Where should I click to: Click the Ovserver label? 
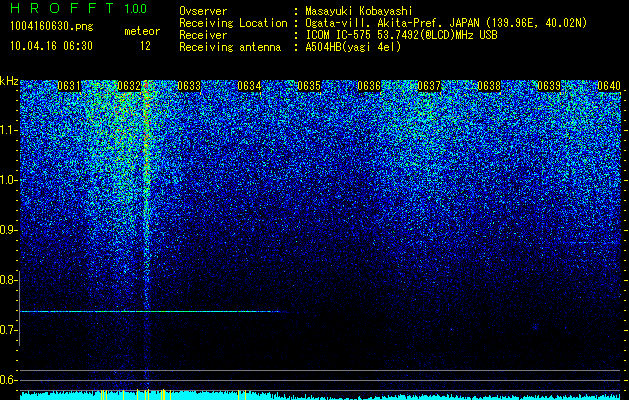click(x=203, y=11)
